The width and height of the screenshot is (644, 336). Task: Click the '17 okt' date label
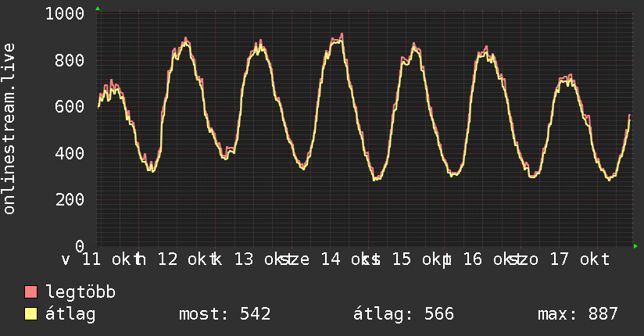(x=579, y=259)
